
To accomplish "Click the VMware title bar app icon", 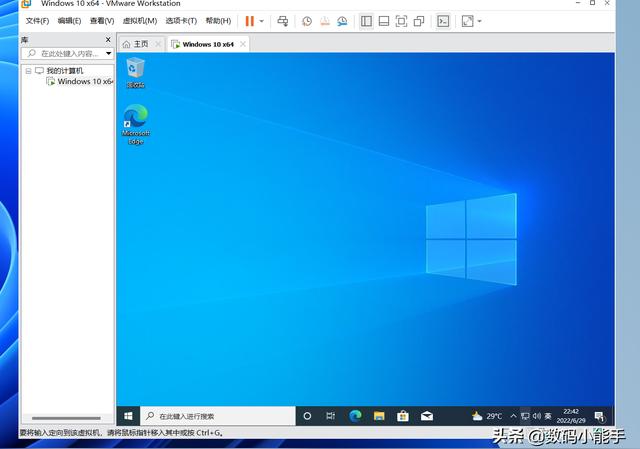I will [x=27, y=4].
